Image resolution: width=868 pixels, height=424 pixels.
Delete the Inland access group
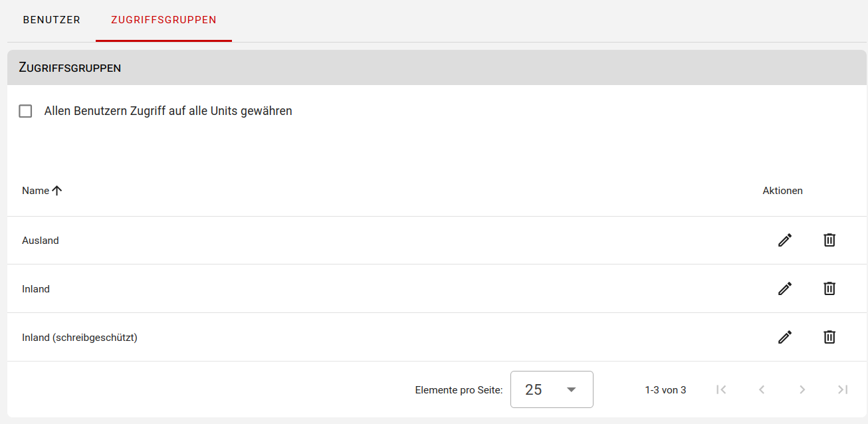829,288
